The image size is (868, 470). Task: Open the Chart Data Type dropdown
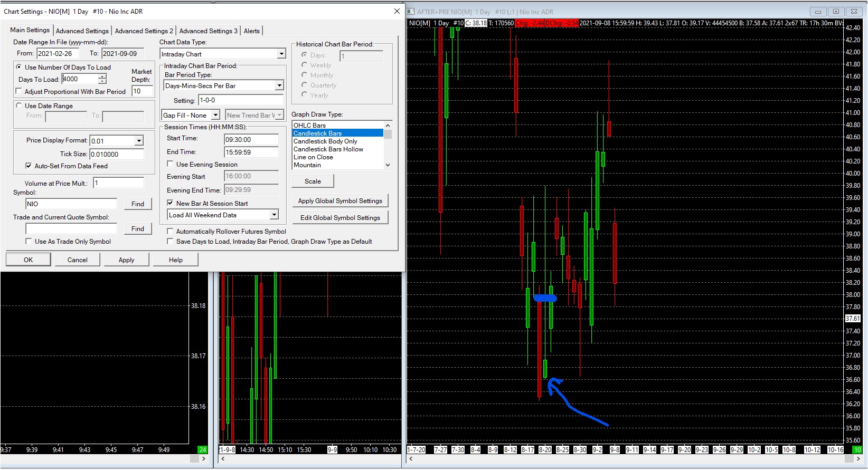click(x=281, y=54)
